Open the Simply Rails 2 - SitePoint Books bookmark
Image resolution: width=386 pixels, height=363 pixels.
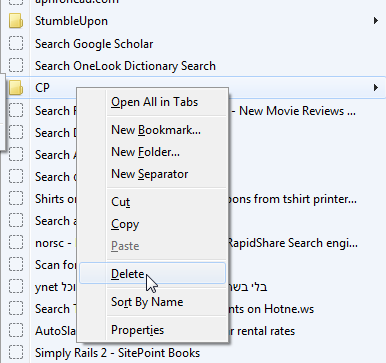[117, 353]
